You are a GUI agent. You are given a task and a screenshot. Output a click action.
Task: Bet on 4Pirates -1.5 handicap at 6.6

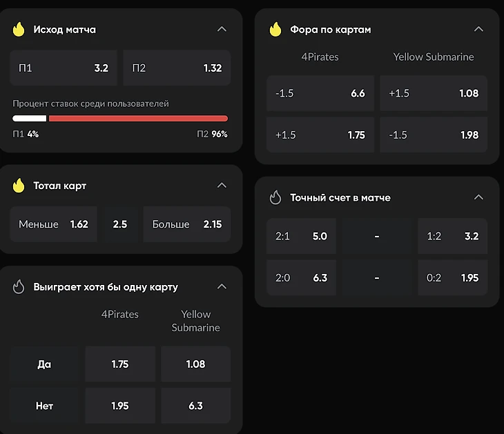pyautogui.click(x=320, y=93)
